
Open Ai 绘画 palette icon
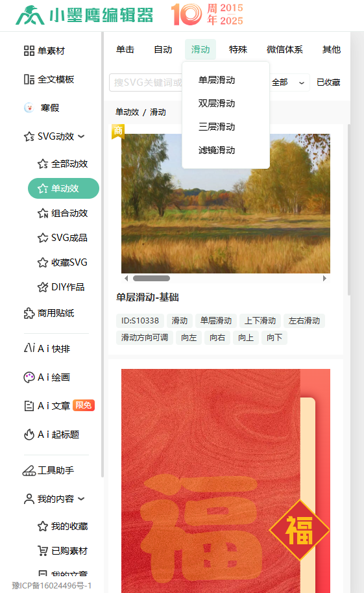point(29,377)
